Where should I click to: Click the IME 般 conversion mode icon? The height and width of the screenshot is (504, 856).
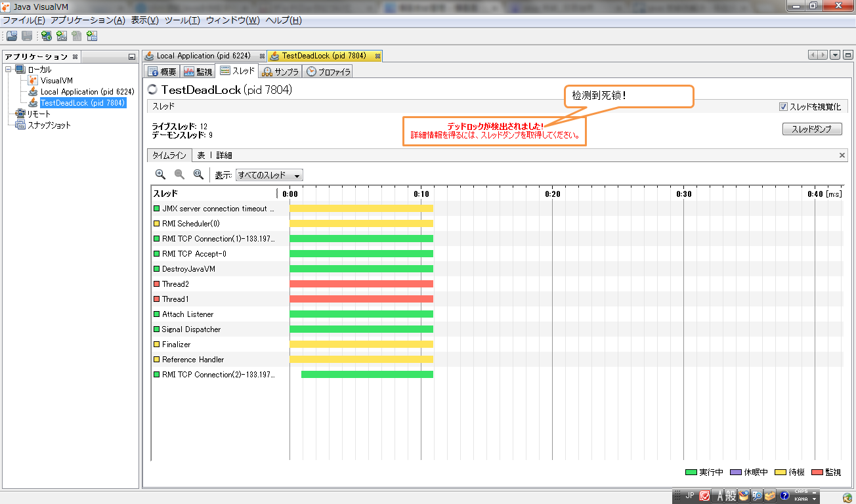(731, 496)
